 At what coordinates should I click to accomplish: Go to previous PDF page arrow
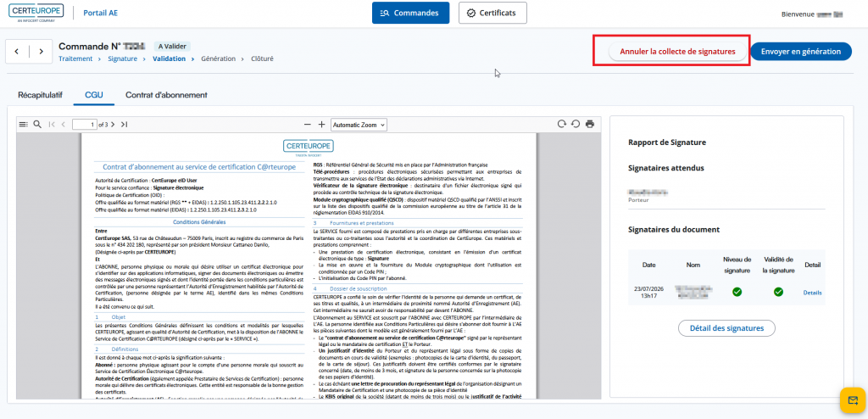[64, 124]
